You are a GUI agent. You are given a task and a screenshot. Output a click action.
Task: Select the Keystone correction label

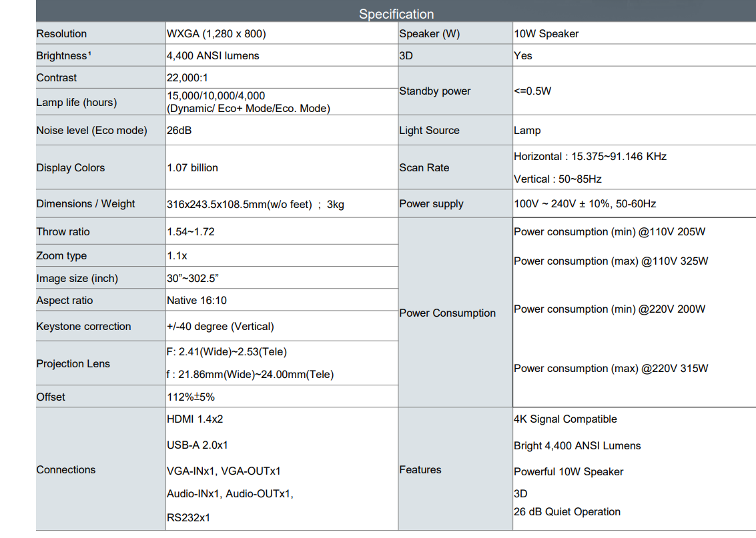coord(83,327)
